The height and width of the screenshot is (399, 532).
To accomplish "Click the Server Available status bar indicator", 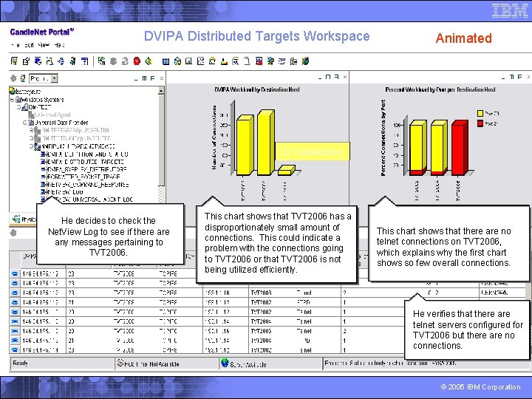I will pos(270,364).
